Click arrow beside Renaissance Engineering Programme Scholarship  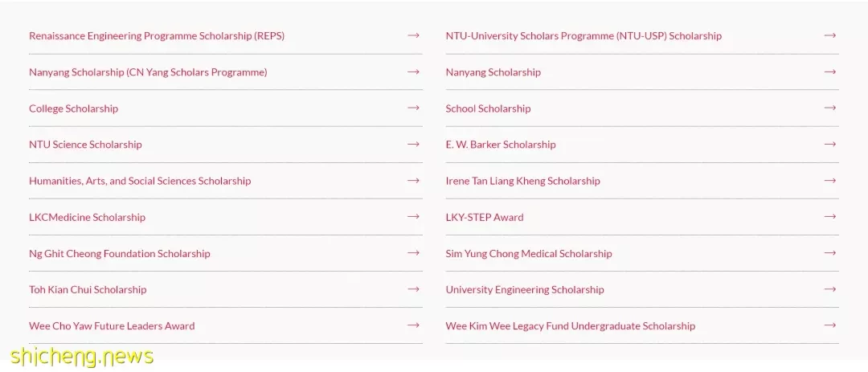coord(413,35)
